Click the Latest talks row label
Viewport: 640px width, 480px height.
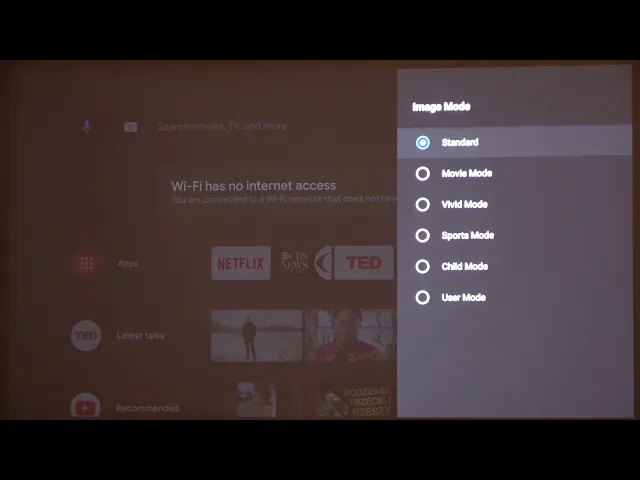click(x=140, y=336)
